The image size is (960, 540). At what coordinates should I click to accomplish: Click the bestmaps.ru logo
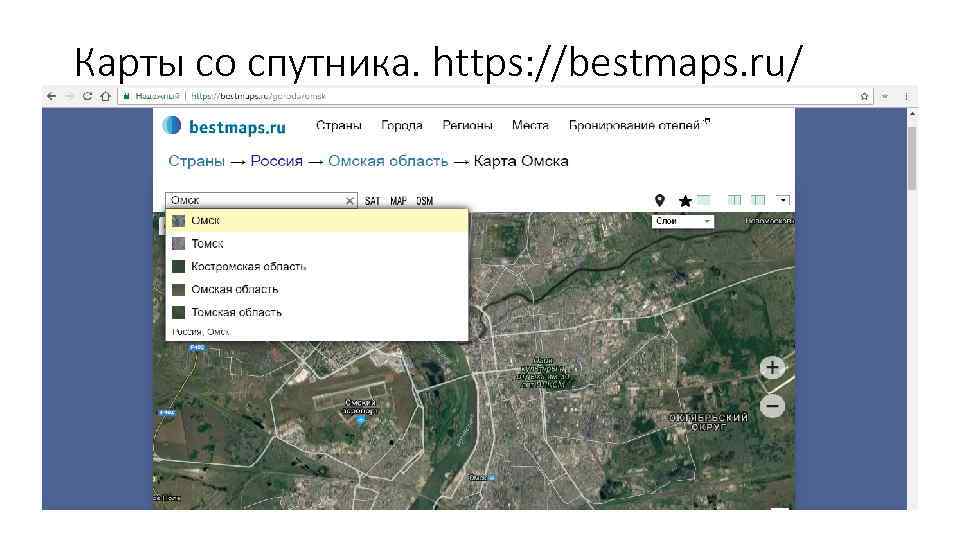pyautogui.click(x=224, y=126)
